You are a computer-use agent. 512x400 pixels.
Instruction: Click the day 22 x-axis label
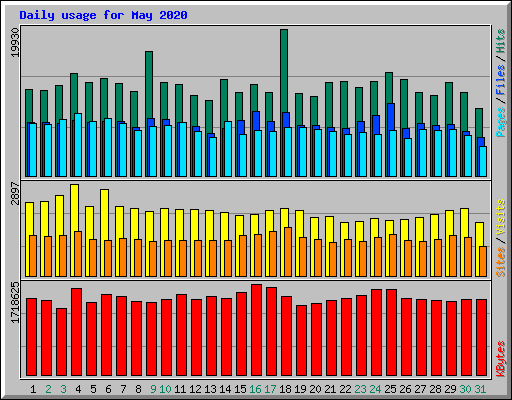tap(345, 389)
